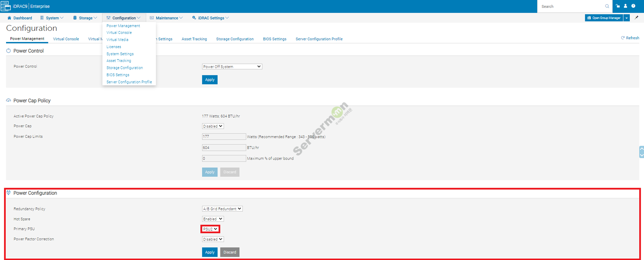The height and width of the screenshot is (260, 644).
Task: Click Apply under Power Cap Policy
Action: pyautogui.click(x=210, y=172)
